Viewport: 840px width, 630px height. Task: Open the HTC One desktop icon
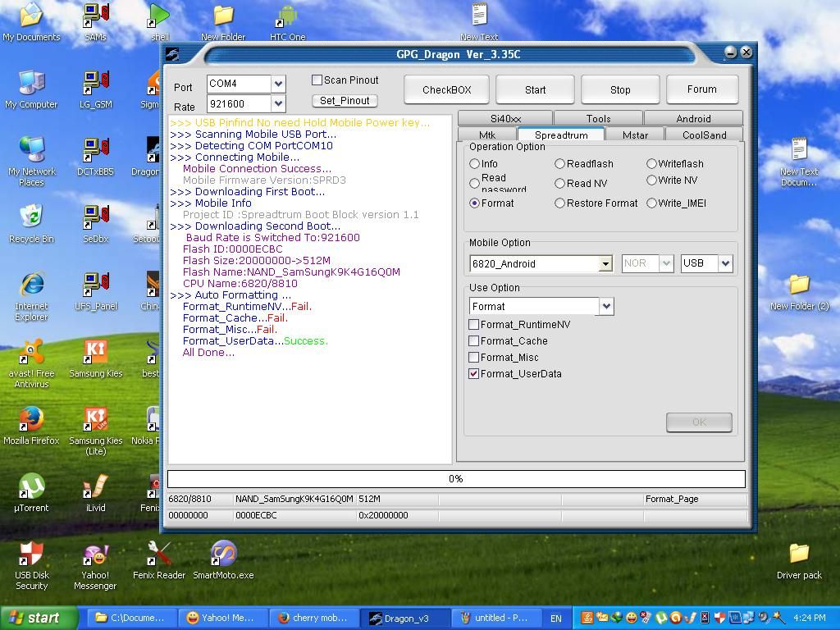coord(287,21)
